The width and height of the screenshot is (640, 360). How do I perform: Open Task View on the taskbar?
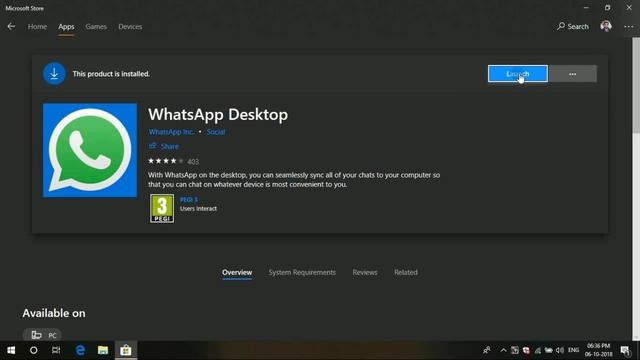[x=56, y=350]
